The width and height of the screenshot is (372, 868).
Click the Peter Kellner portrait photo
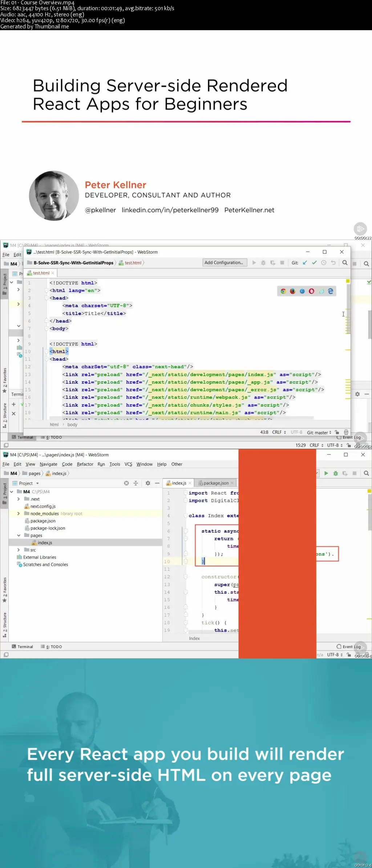(54, 196)
